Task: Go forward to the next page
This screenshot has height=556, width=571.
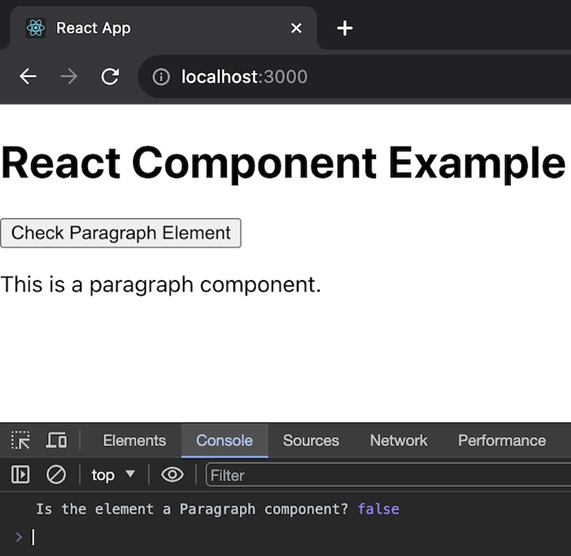Action: (69, 76)
